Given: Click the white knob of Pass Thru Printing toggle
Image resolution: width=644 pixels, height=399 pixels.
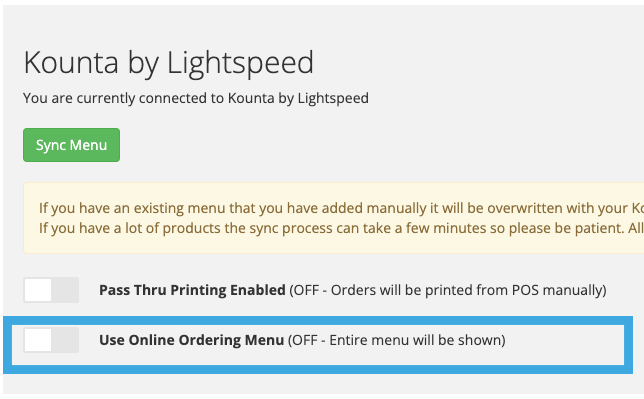Looking at the screenshot, I should tap(38, 290).
